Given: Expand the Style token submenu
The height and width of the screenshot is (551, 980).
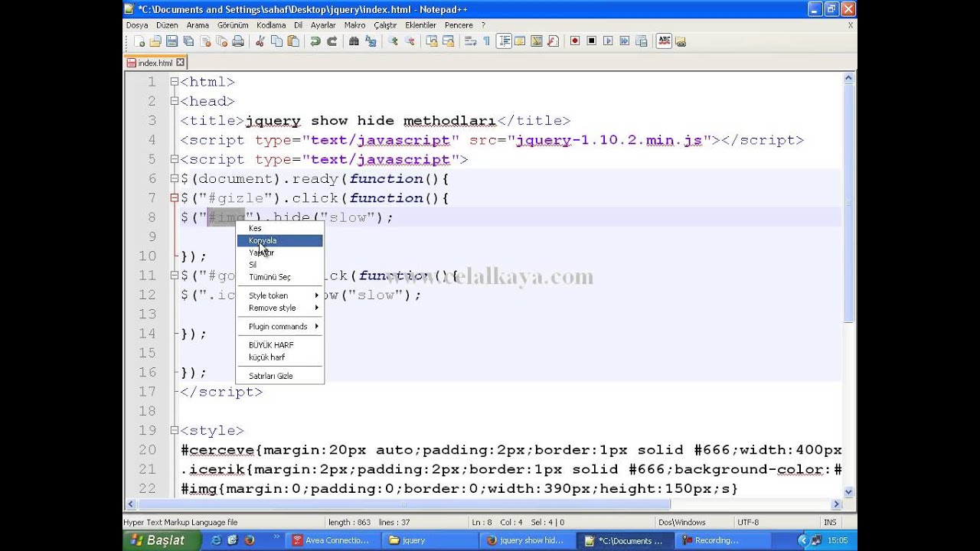Looking at the screenshot, I should [x=280, y=295].
